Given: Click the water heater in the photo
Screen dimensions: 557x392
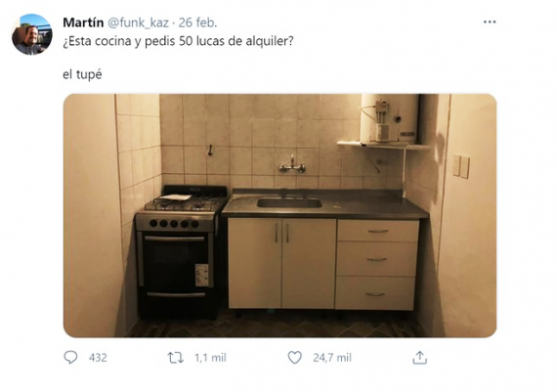Looking at the screenshot, I should pyautogui.click(x=390, y=119).
